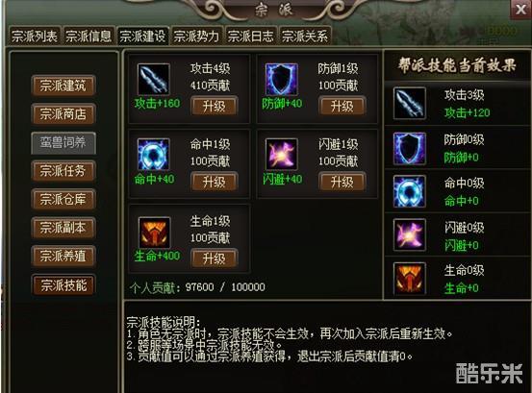Click the 防御0级 shield icon in current effects panel
Viewport: 532px width, 393px height.
pos(410,148)
